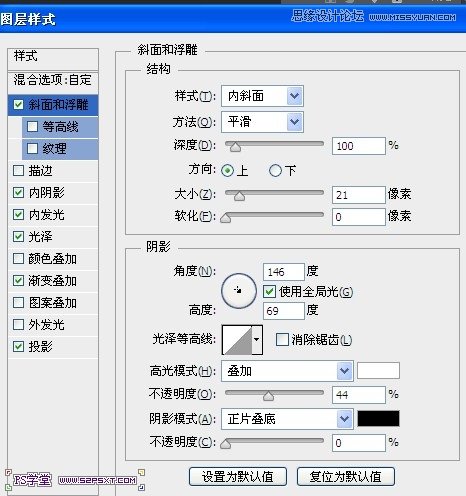Open the 高光模式 dropdown showing 叠加
The width and height of the screenshot is (466, 496).
click(287, 371)
